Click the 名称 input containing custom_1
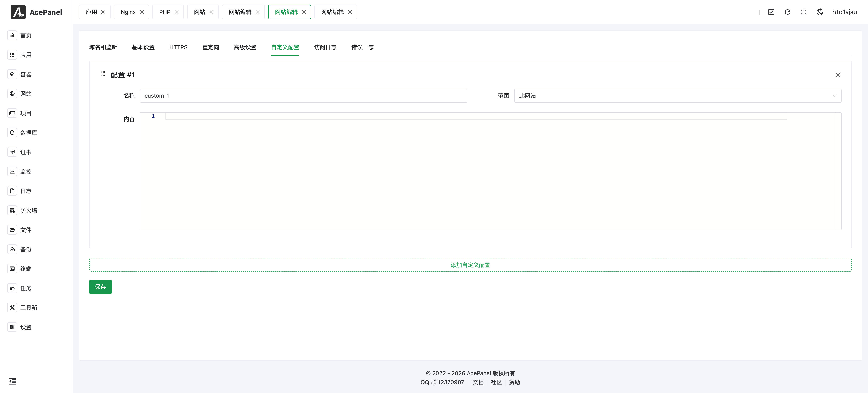 303,96
